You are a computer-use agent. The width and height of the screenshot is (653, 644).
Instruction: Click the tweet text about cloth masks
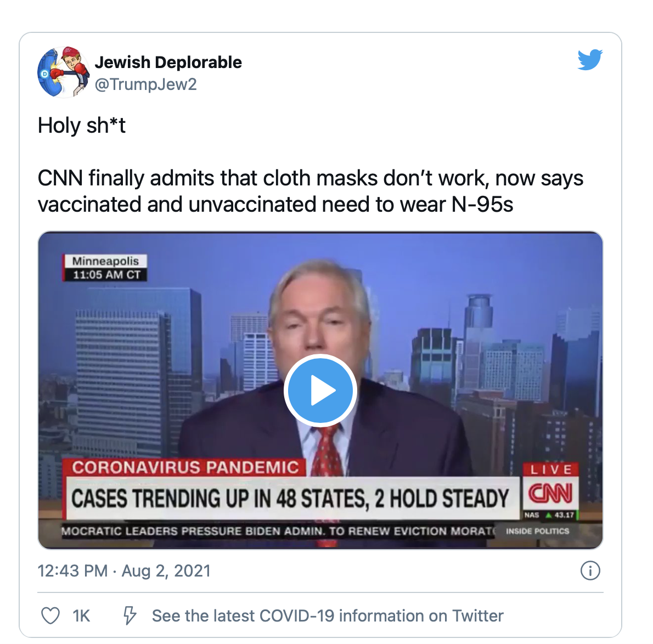point(310,191)
